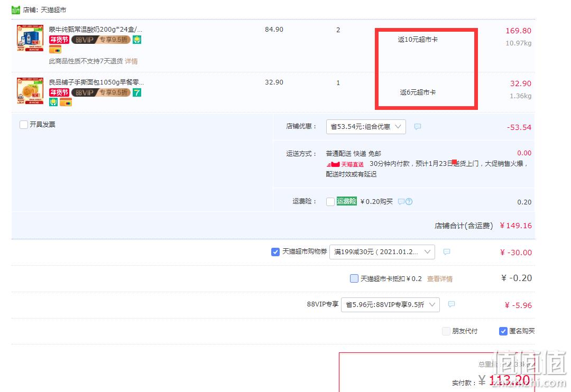This screenshot has height=392, width=571.
Task: Click the shipping fee 0.00
Action: tap(524, 153)
